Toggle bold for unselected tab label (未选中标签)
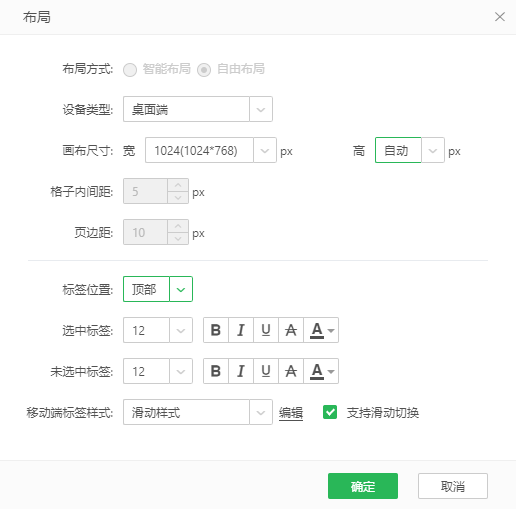The height and width of the screenshot is (509, 516). point(216,371)
